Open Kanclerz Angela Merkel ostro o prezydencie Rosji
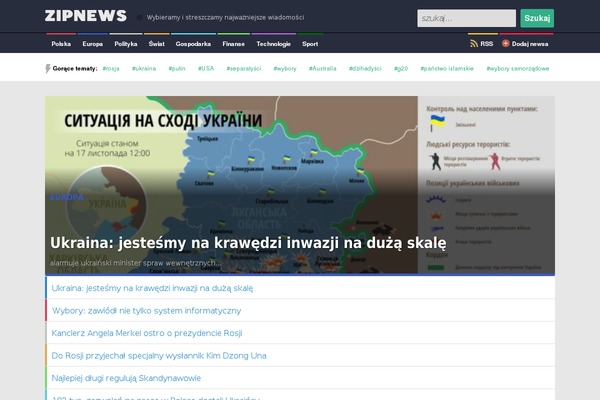600x400 pixels. (x=147, y=333)
